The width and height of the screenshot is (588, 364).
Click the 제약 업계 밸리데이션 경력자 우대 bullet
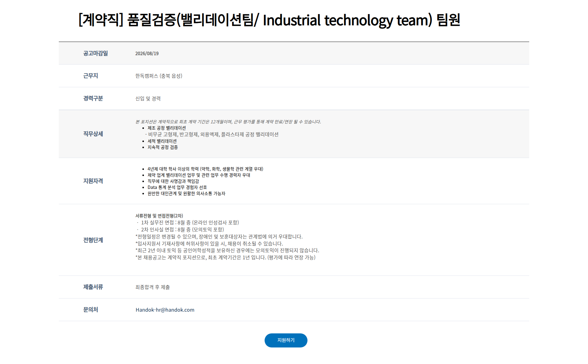pyautogui.click(x=199, y=175)
